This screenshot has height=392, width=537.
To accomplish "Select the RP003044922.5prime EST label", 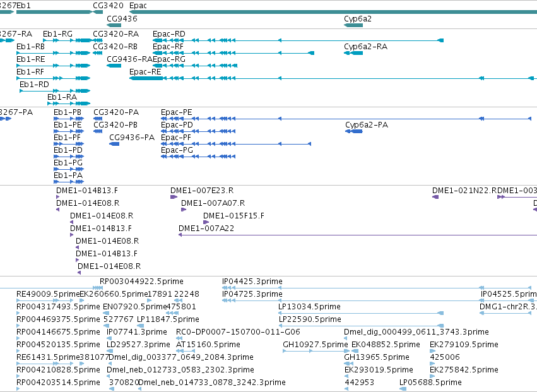I will click(141, 282).
